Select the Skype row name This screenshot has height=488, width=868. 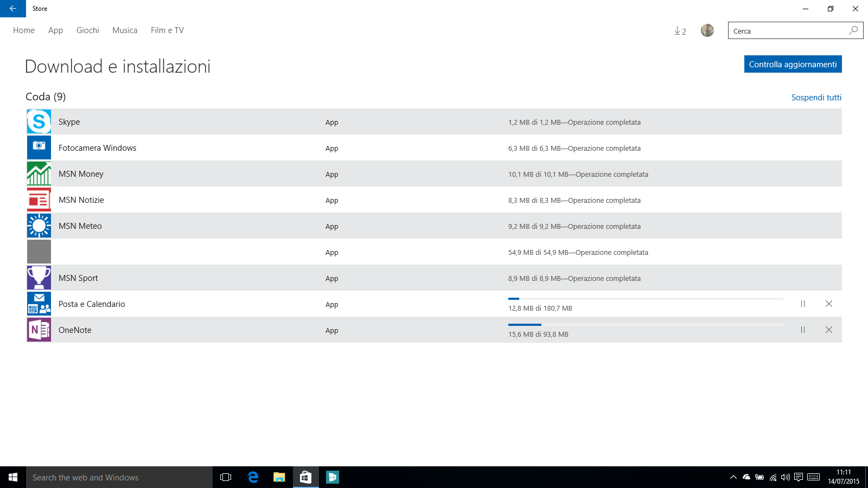[x=69, y=122]
